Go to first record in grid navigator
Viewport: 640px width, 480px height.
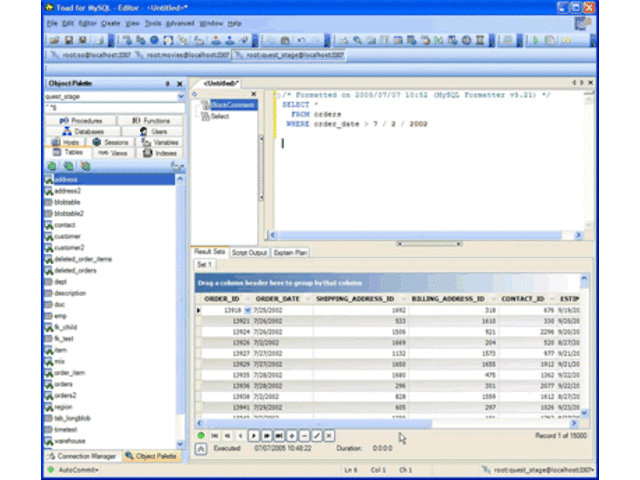[216, 436]
